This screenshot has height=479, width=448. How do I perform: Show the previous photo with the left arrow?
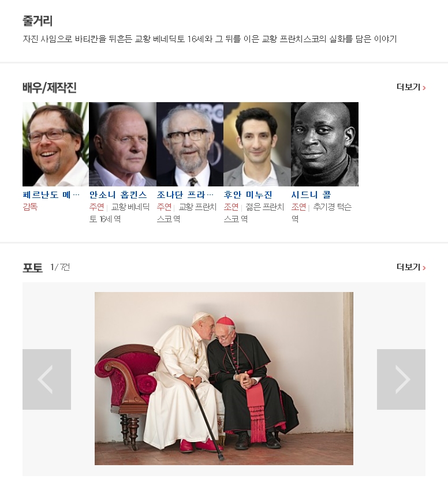47,379
